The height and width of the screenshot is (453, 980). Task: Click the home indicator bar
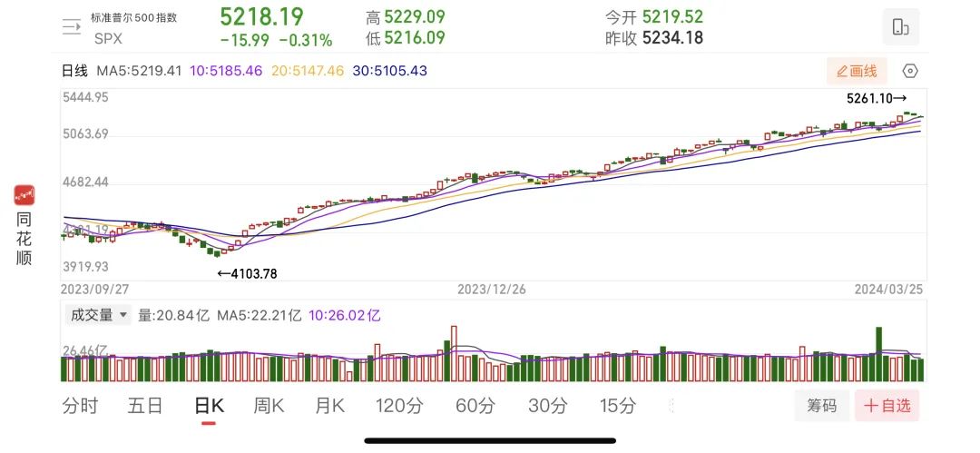pyautogui.click(x=490, y=440)
